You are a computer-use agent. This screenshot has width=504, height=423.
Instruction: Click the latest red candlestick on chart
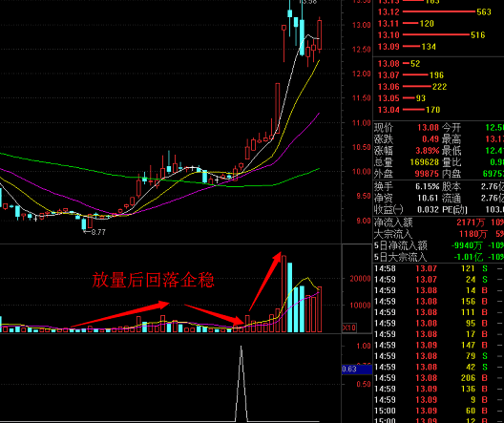click(319, 34)
